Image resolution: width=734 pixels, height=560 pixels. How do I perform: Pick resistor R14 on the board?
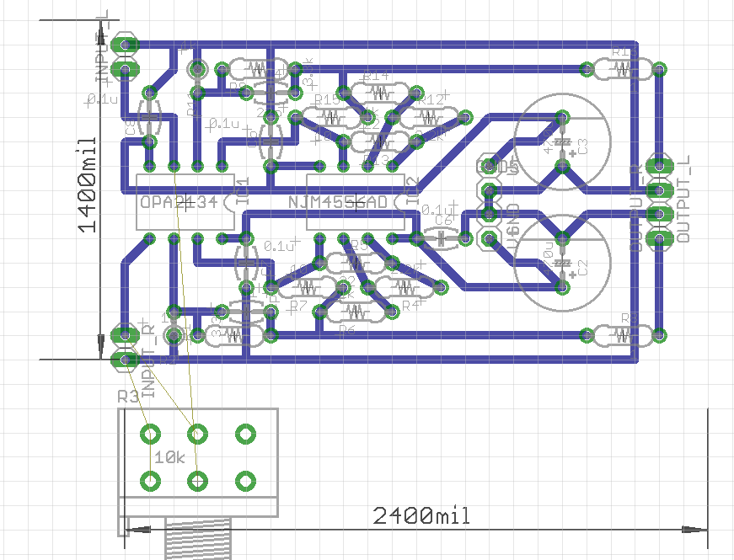pos(379,93)
